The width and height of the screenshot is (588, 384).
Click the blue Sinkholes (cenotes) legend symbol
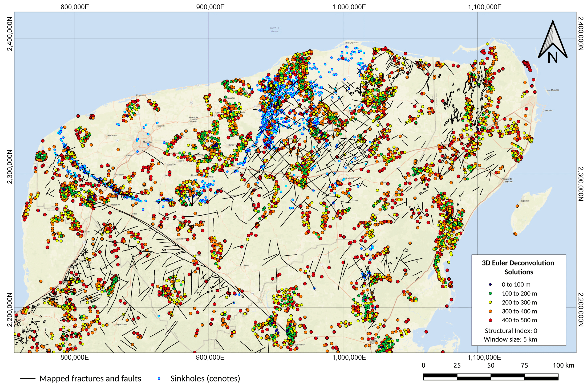pos(159,378)
